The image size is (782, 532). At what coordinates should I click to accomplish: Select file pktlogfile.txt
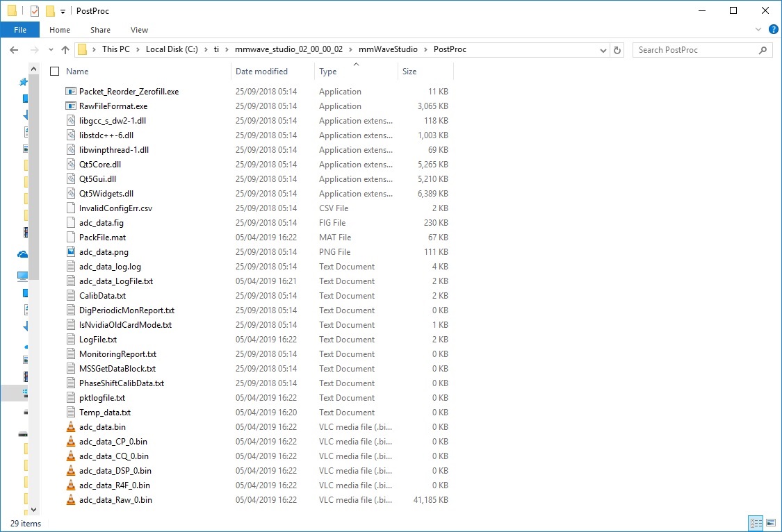(x=102, y=398)
